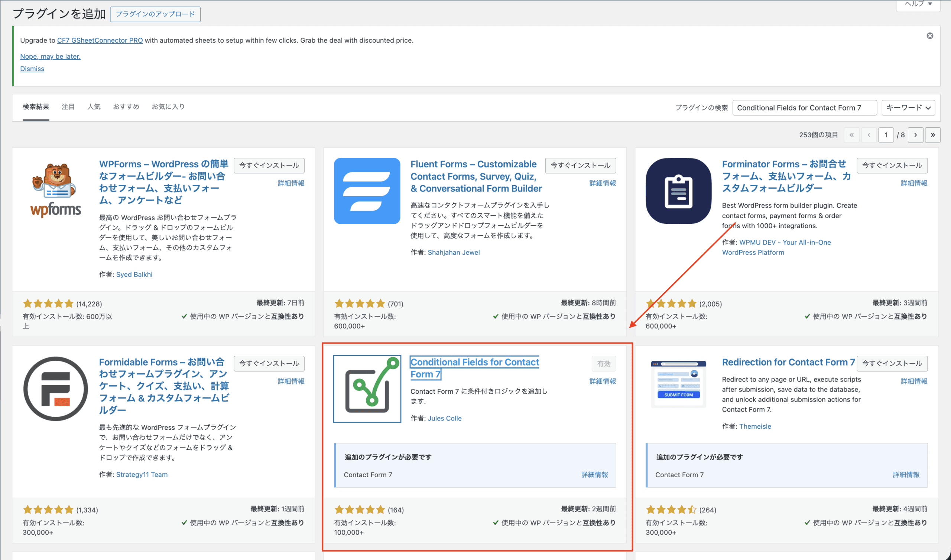
Task: Click プラグインのアップロード button
Action: (155, 14)
